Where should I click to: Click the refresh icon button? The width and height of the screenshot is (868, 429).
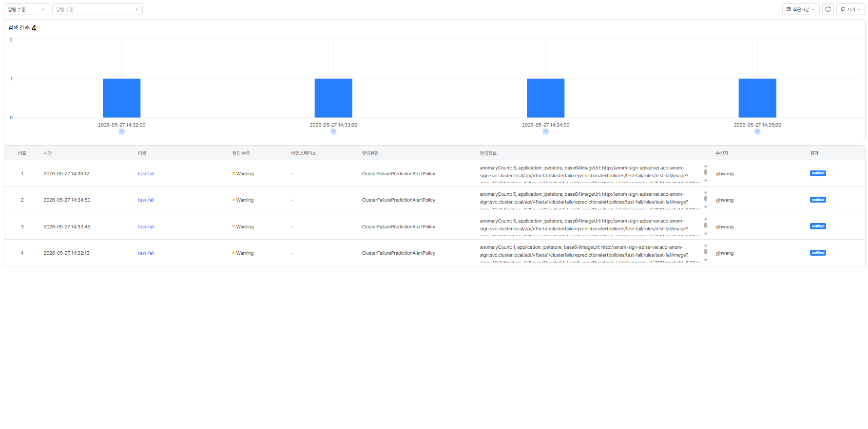(828, 9)
